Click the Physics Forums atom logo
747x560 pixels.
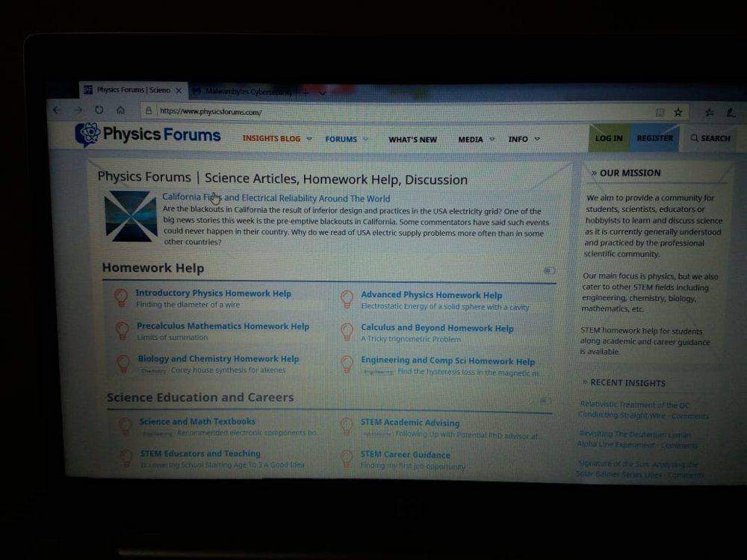pos(87,134)
